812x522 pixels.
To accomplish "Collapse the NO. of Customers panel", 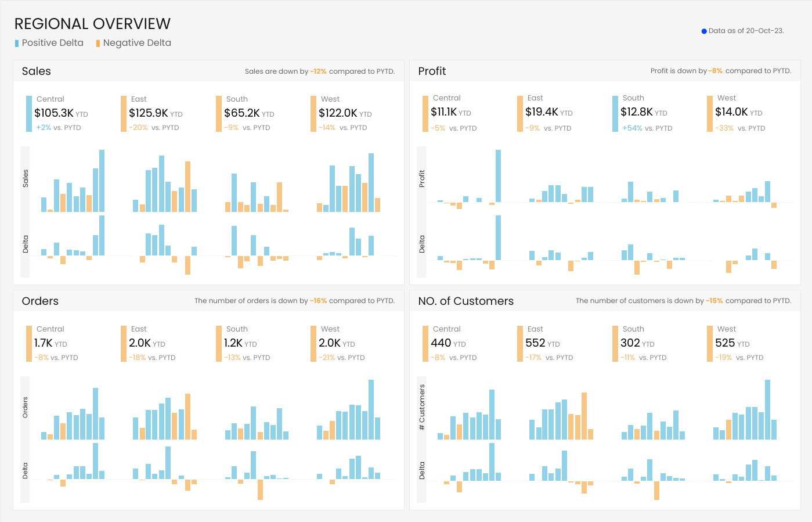I will coord(465,301).
